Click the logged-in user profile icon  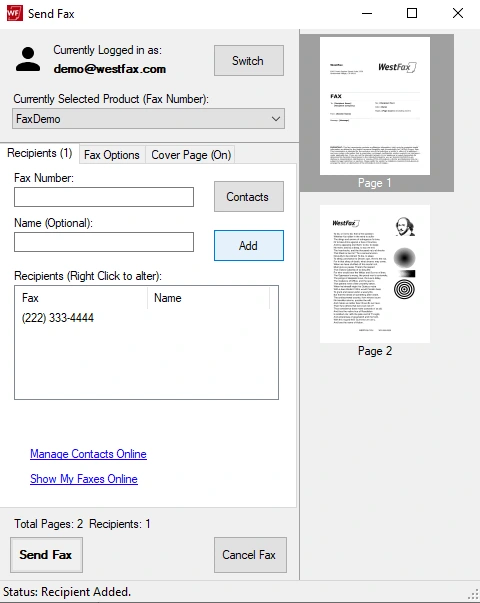28,59
